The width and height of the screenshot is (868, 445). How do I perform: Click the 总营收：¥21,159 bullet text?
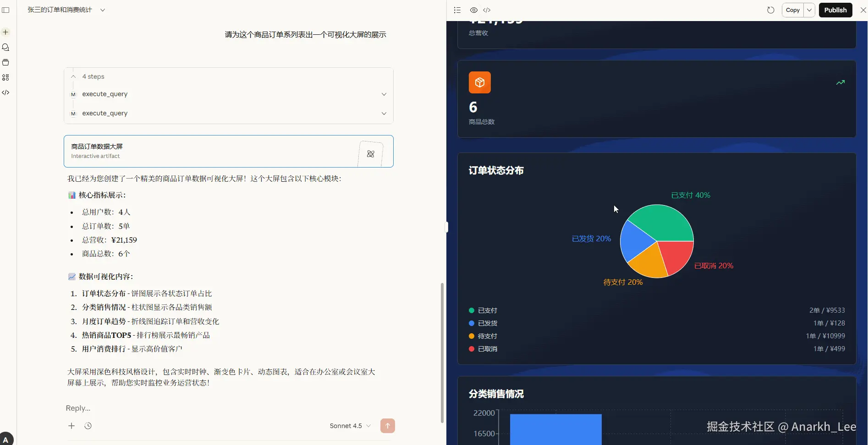tap(110, 240)
